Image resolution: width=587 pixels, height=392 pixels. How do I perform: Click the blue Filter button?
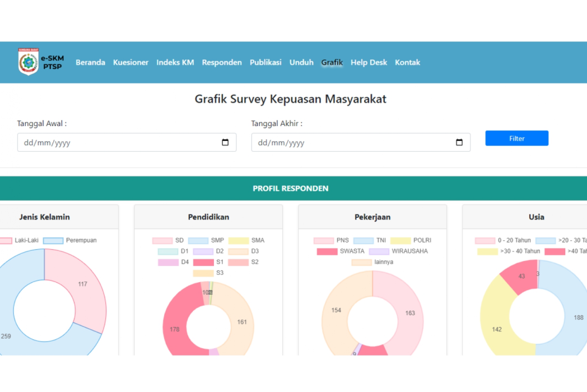pyautogui.click(x=516, y=138)
